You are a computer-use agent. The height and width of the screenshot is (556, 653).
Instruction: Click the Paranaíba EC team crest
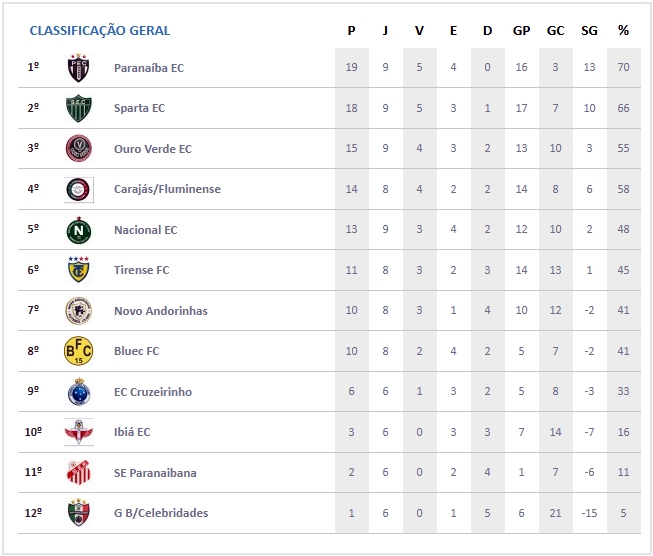click(79, 68)
